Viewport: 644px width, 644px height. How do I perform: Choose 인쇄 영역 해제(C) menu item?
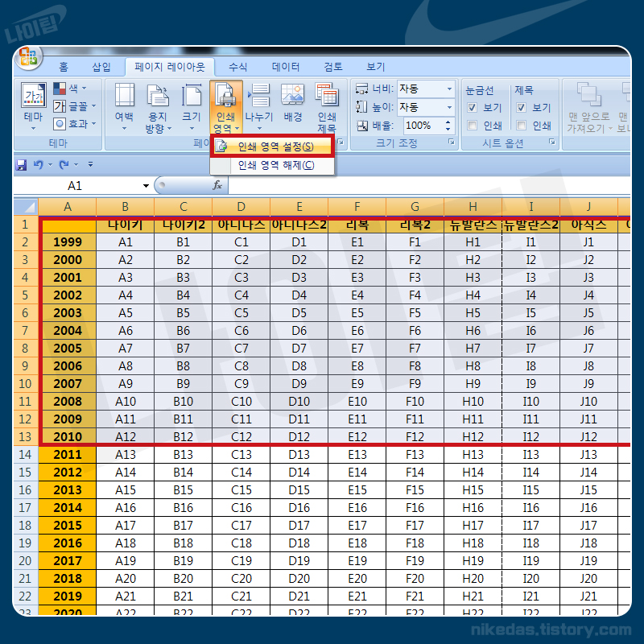point(272,165)
